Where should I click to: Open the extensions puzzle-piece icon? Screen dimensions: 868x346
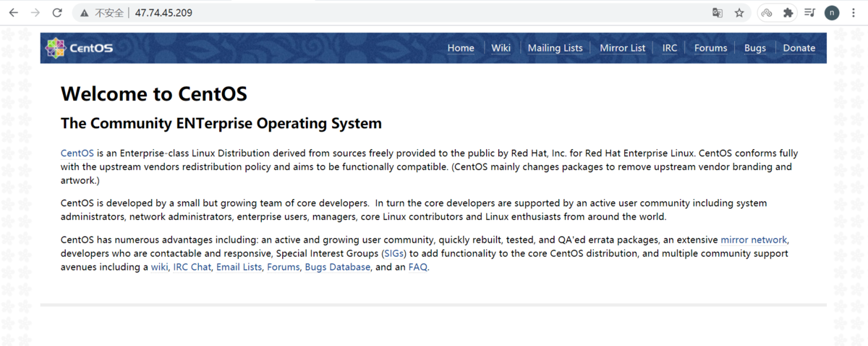(788, 13)
